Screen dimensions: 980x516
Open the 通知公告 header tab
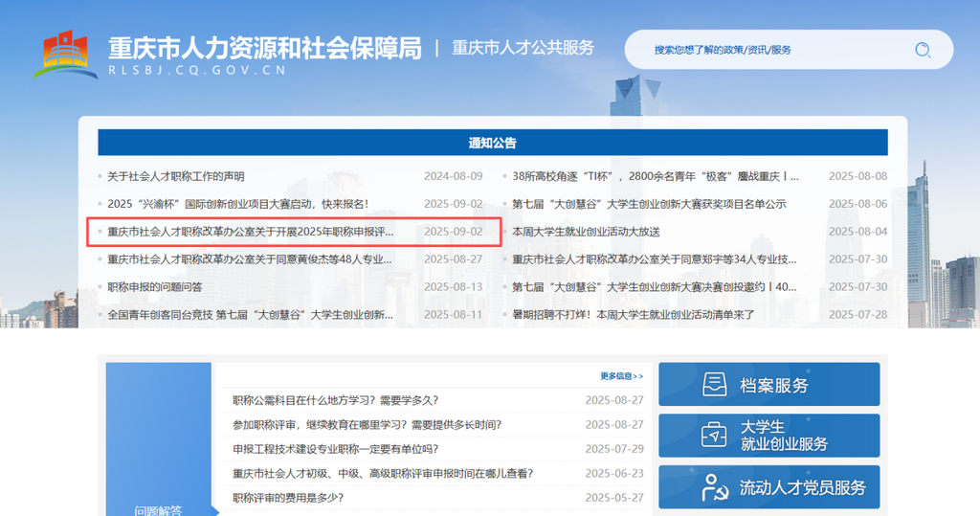(x=492, y=143)
